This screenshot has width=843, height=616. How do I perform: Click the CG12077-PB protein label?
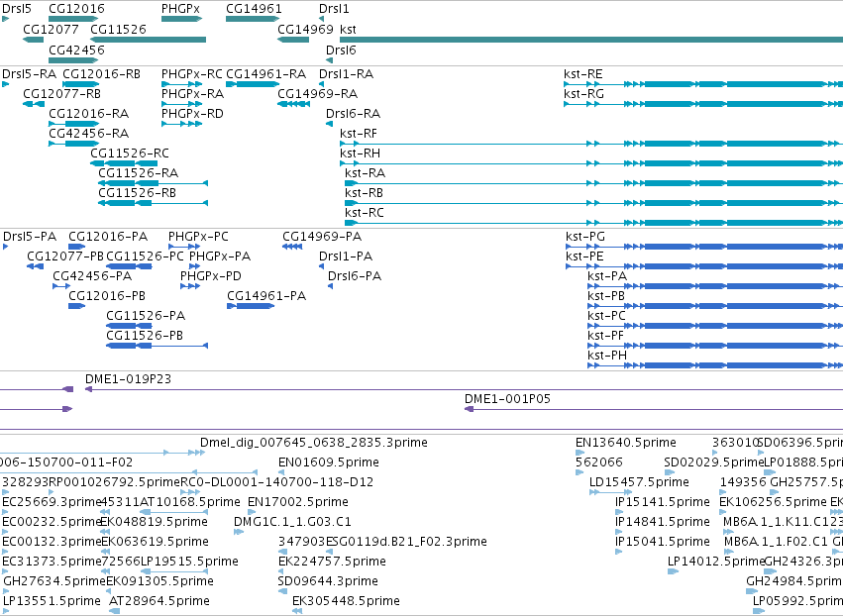click(x=65, y=257)
